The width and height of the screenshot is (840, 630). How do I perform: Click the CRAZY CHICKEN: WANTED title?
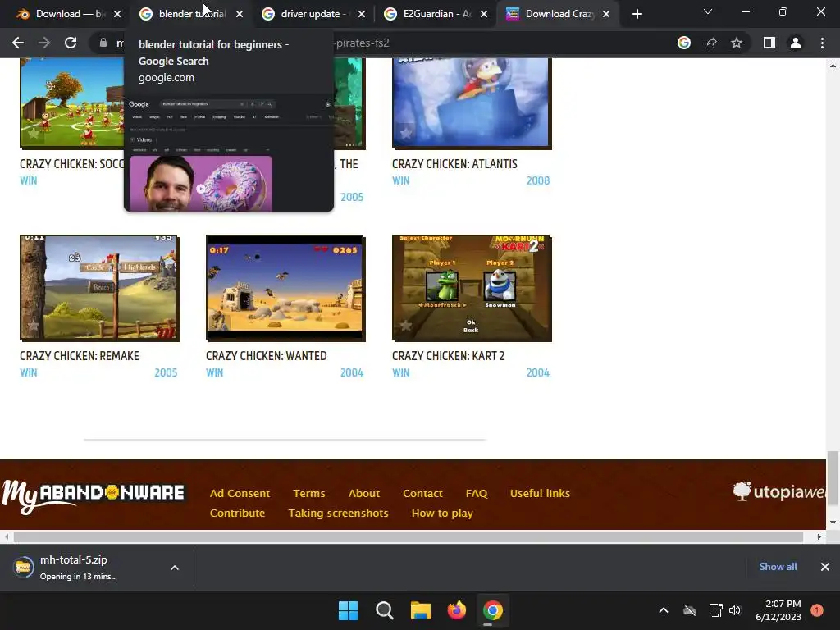coord(267,356)
